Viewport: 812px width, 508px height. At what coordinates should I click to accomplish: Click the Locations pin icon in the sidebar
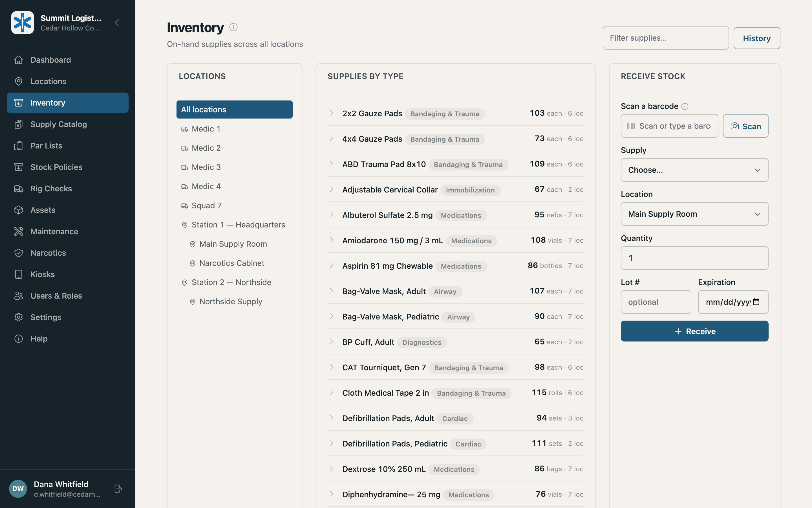point(19,81)
